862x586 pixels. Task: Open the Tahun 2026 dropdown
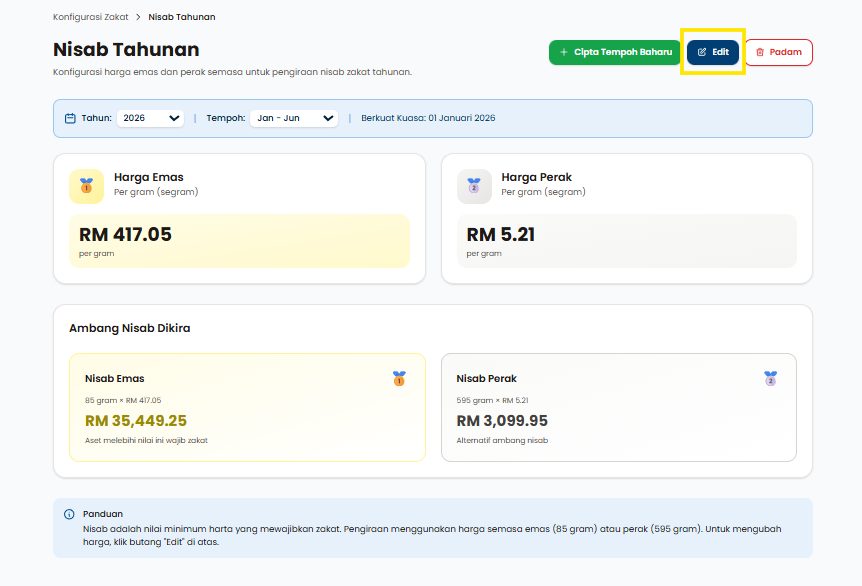(x=150, y=118)
